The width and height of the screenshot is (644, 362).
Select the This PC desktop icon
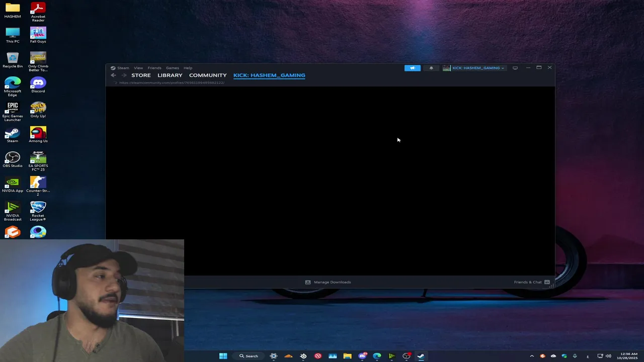(13, 35)
